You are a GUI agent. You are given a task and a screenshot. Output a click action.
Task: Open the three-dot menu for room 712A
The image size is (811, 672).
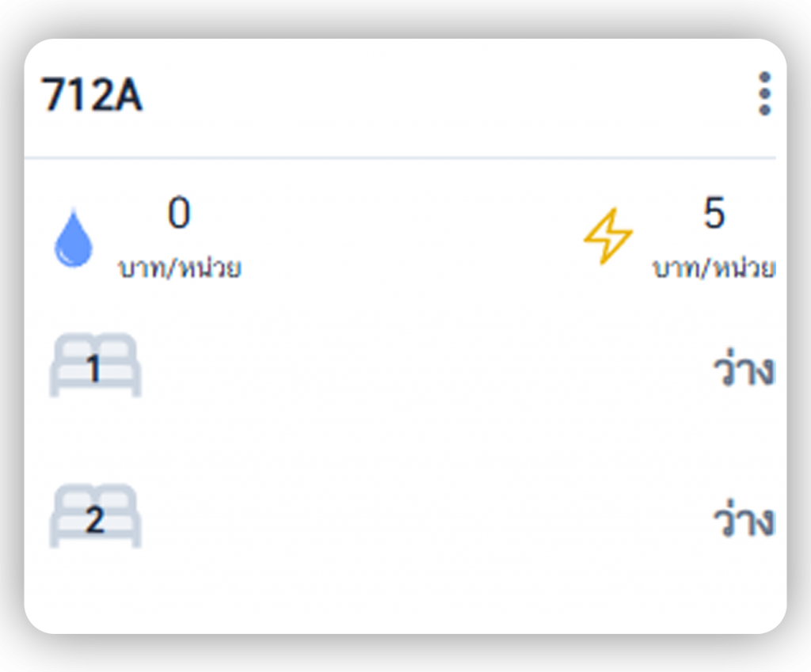(764, 94)
